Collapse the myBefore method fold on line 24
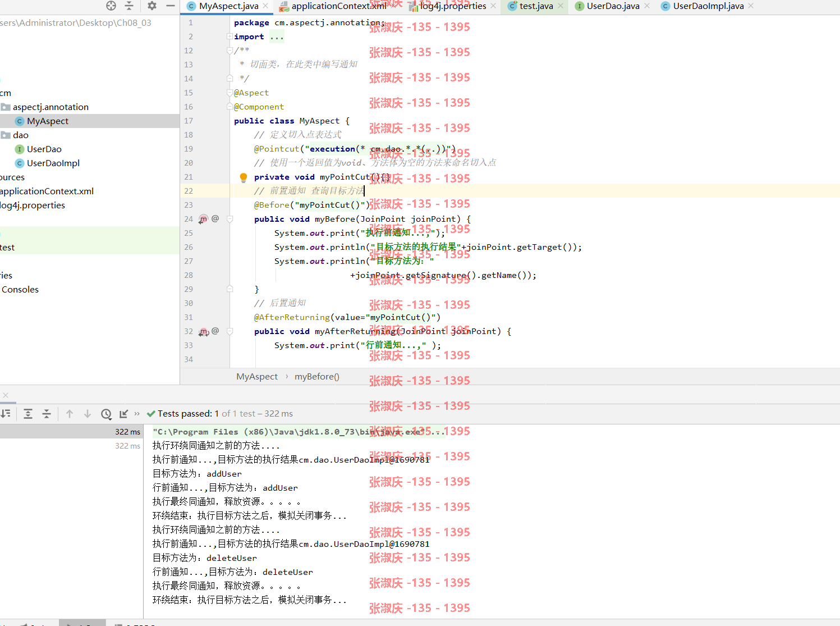 [x=229, y=219]
